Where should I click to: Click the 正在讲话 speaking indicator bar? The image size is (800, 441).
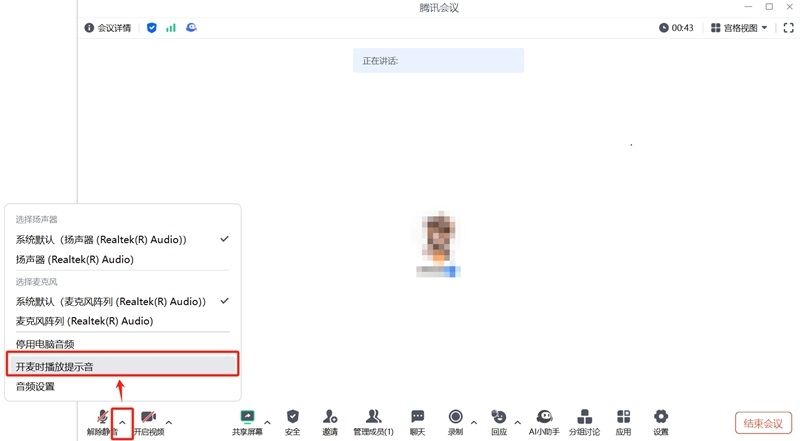438,60
